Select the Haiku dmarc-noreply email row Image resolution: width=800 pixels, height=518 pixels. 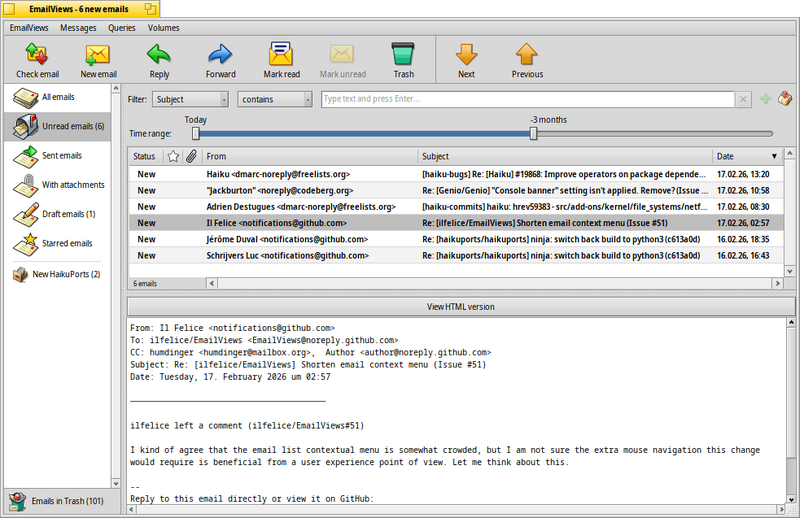pos(456,175)
